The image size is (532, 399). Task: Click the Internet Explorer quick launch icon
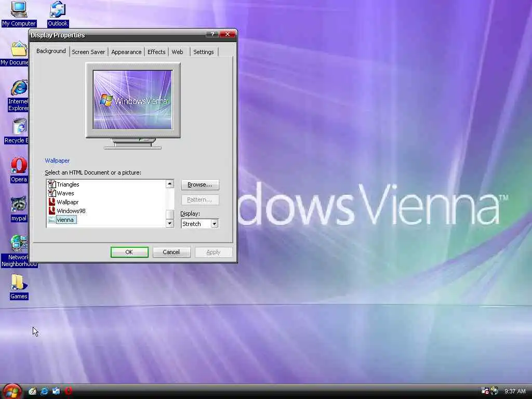coord(44,391)
